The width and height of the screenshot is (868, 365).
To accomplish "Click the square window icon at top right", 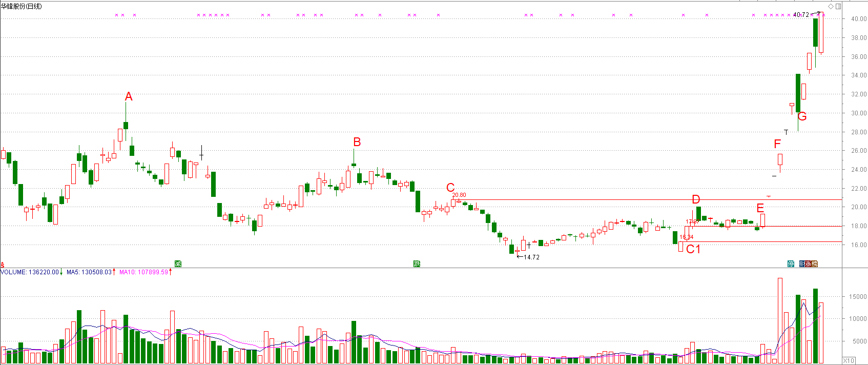I will click(x=838, y=6).
